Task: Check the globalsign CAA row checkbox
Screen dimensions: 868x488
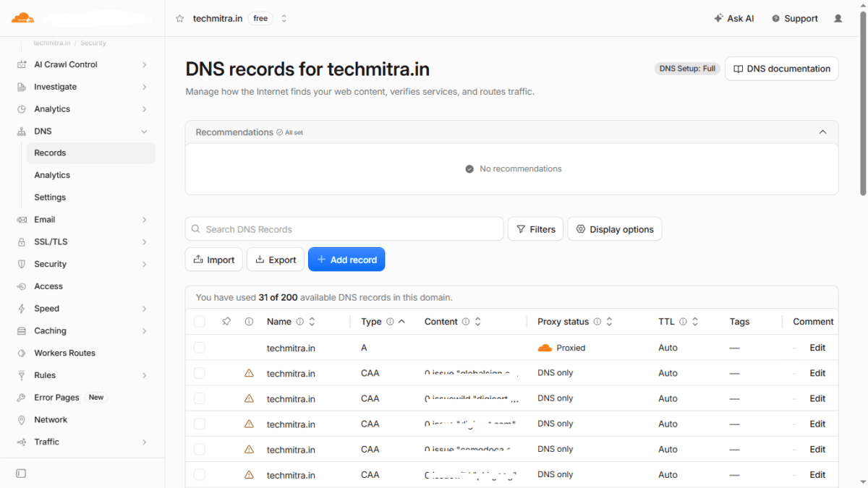Action: coord(200,373)
